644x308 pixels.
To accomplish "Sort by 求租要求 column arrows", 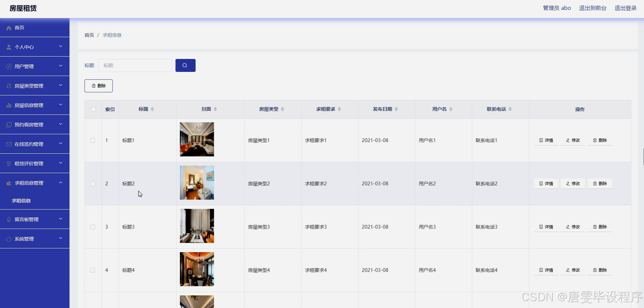I will point(339,109).
